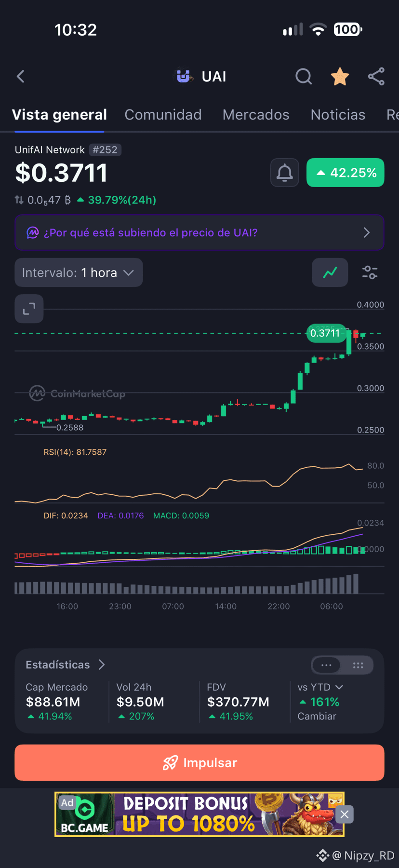Toggle the favorite star icon
The width and height of the screenshot is (399, 868).
click(340, 76)
